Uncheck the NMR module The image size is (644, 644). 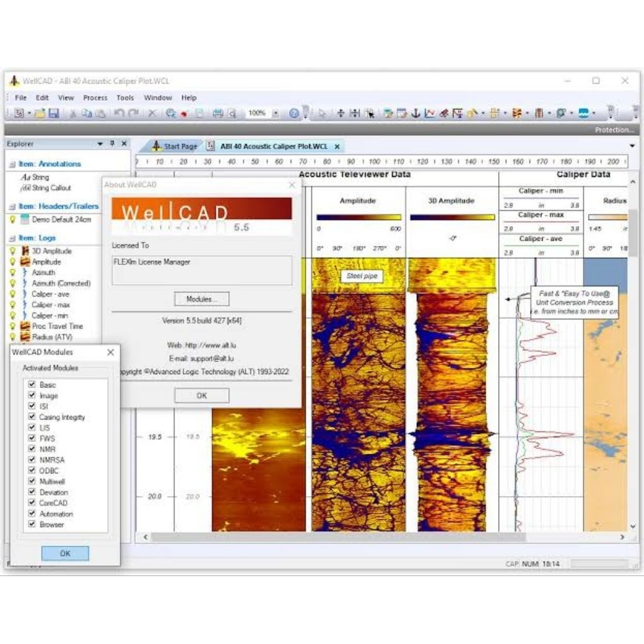click(32, 448)
